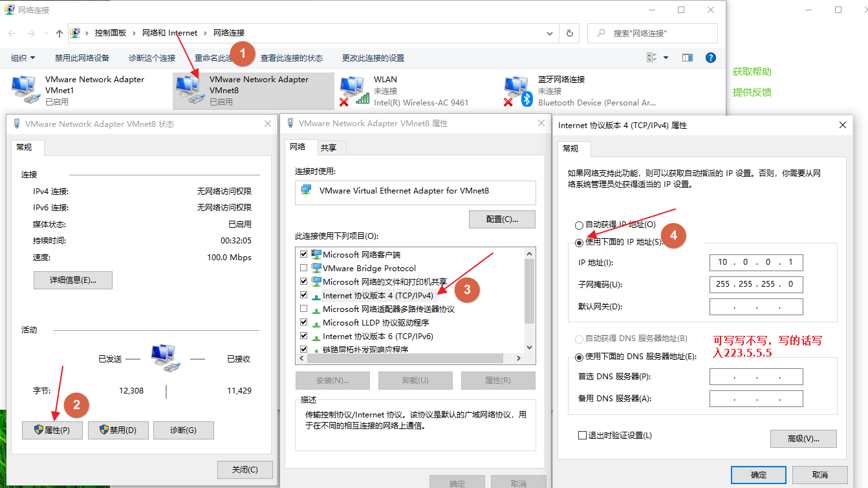Toggle Microsoft LLDP 协议驱动程序 checkbox

coord(304,322)
